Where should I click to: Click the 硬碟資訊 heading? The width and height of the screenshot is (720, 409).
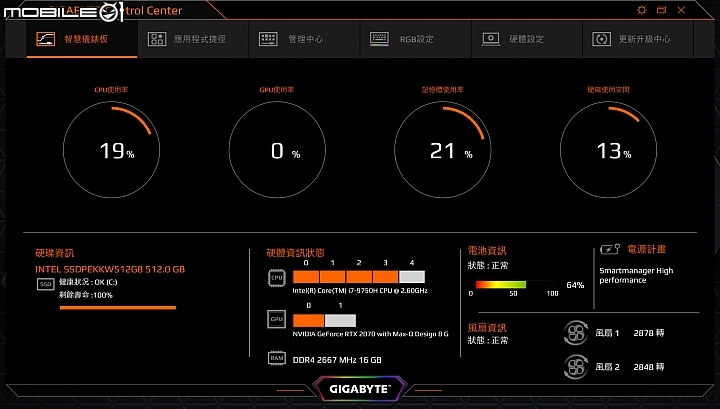55,253
